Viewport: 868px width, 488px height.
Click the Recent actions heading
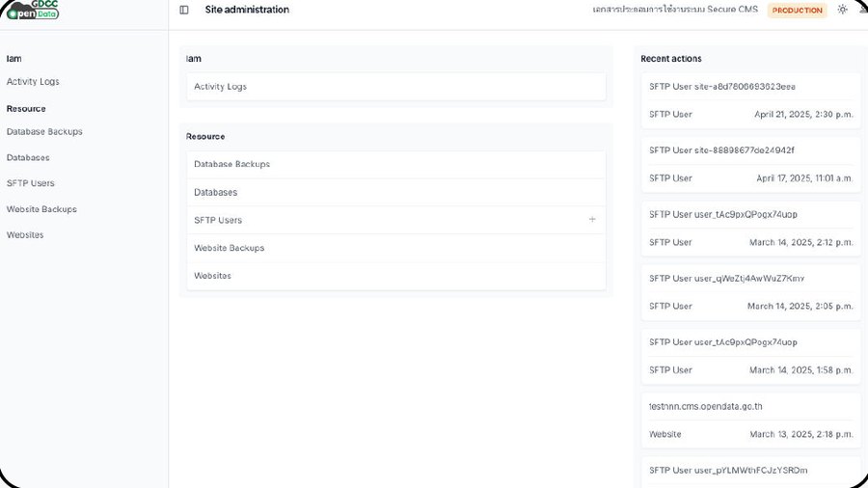pos(671,59)
